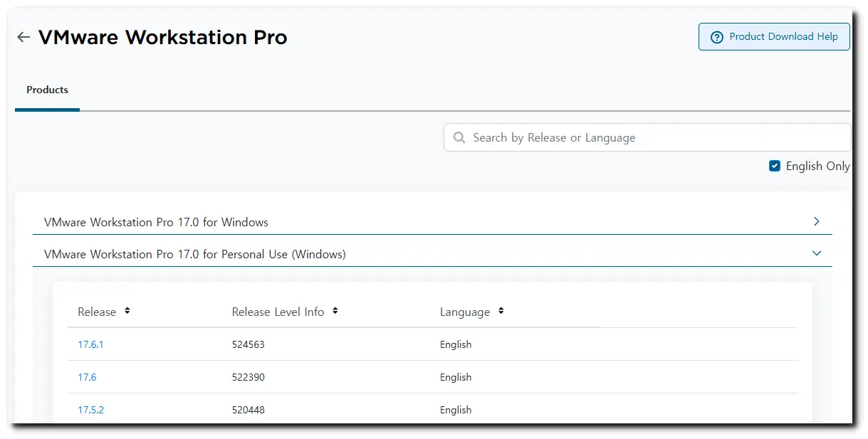Click the question mark icon beside Product Download Help
Image resolution: width=868 pixels, height=439 pixels.
(x=715, y=36)
